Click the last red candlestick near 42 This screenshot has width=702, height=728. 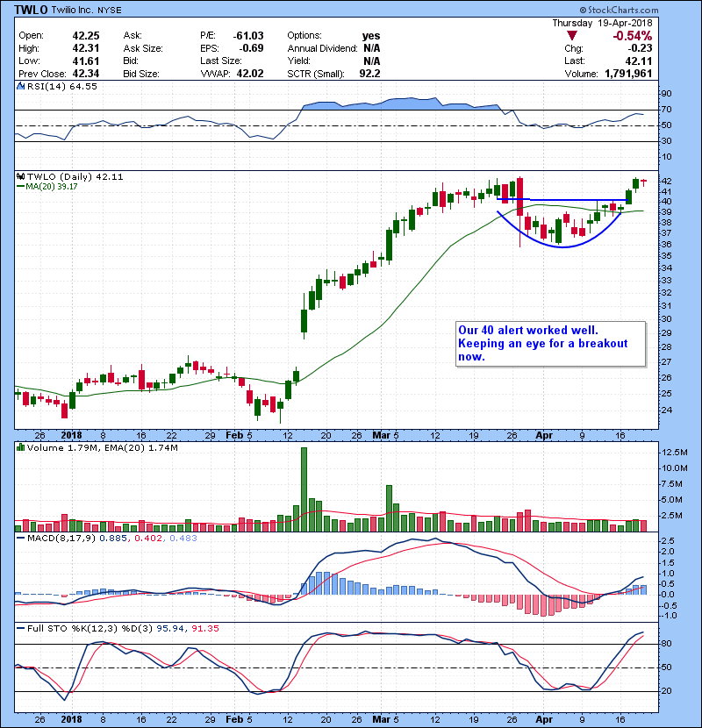click(x=643, y=182)
